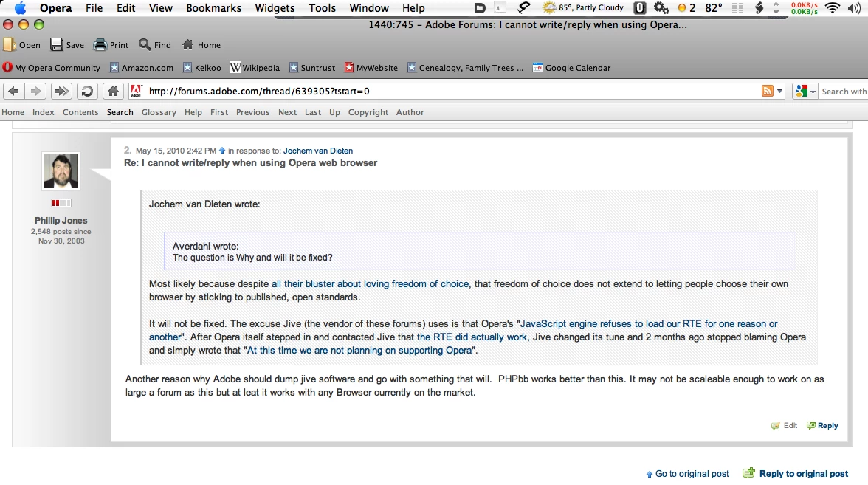Viewport: 868px width, 485px height.
Task: Open the Bookmarks menu
Action: [x=214, y=7]
